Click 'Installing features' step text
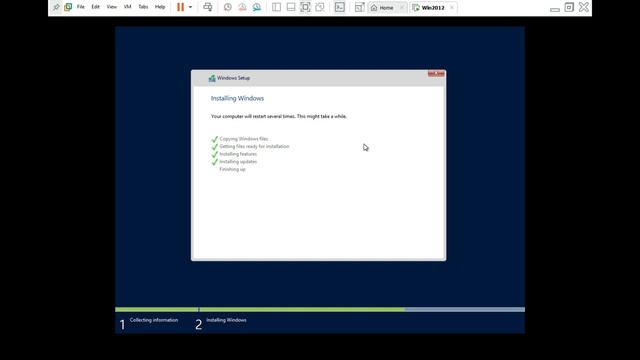The height and width of the screenshot is (360, 640). pos(238,154)
